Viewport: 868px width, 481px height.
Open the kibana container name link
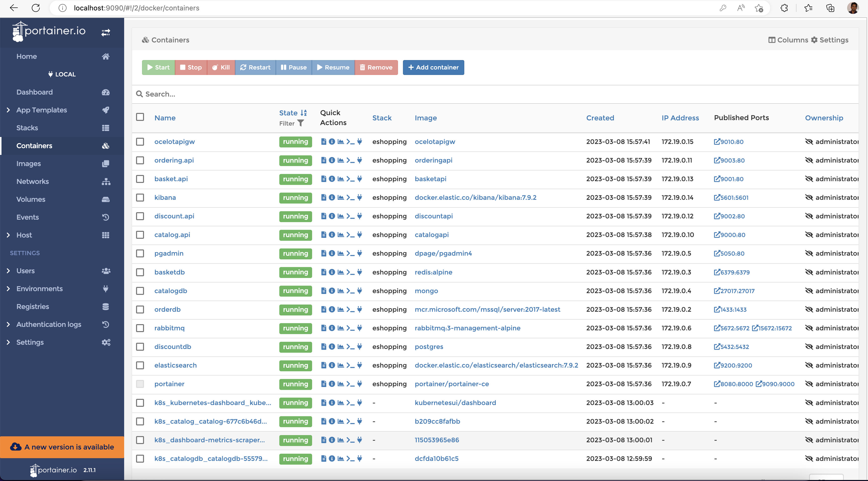(x=165, y=197)
